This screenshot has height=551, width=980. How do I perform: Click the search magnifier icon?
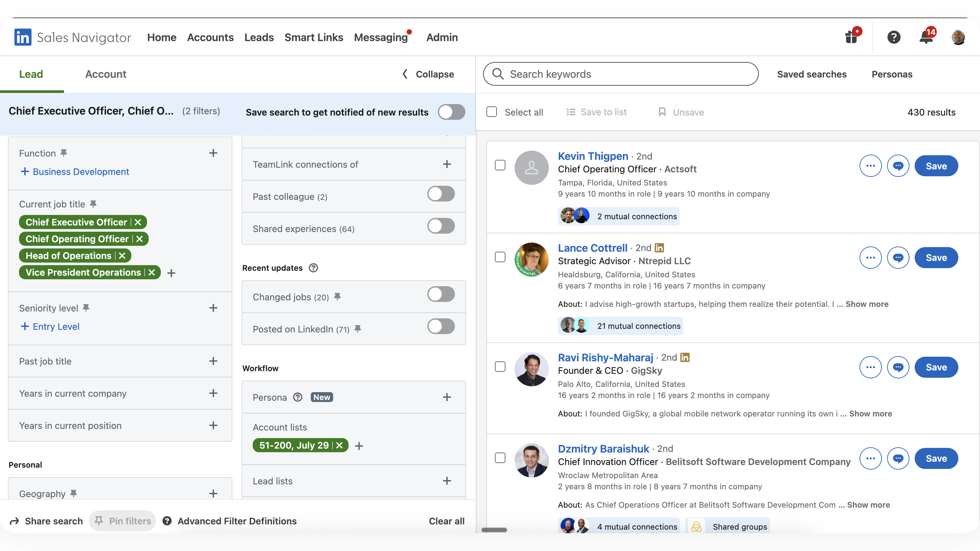point(498,74)
